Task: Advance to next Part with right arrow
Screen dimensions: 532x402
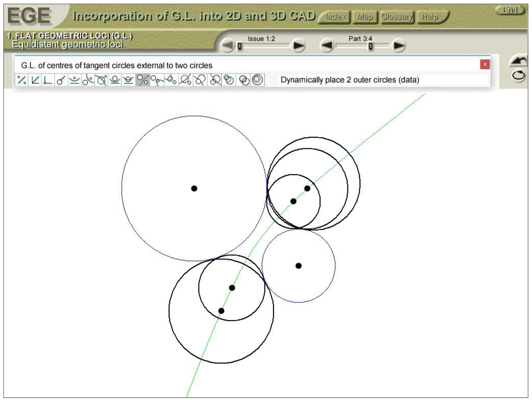Action: pyautogui.click(x=399, y=45)
